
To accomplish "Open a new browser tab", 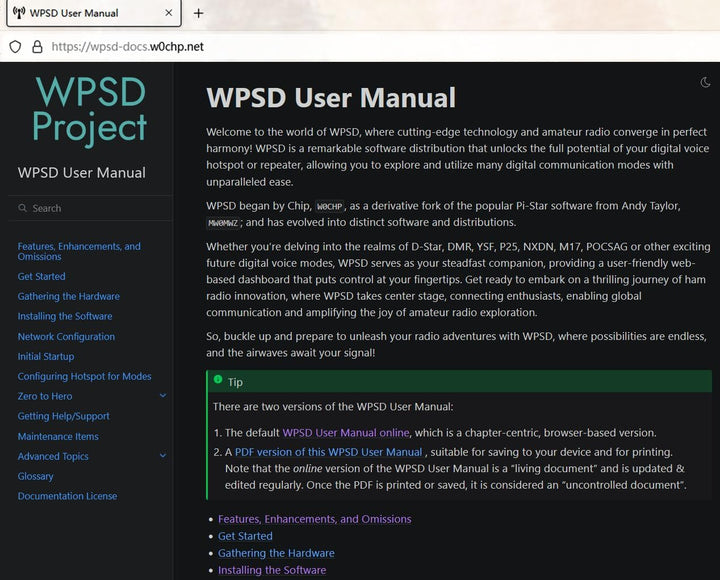I will click(x=198, y=13).
